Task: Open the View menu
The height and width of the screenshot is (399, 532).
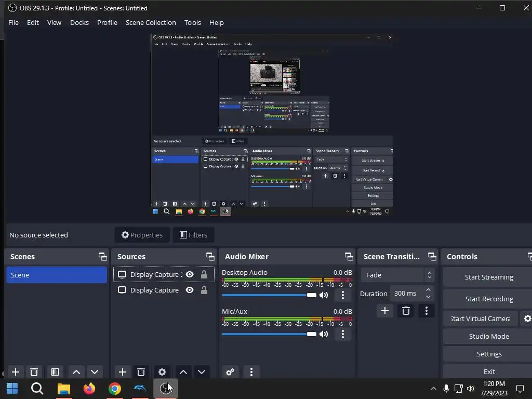Action: tap(54, 22)
